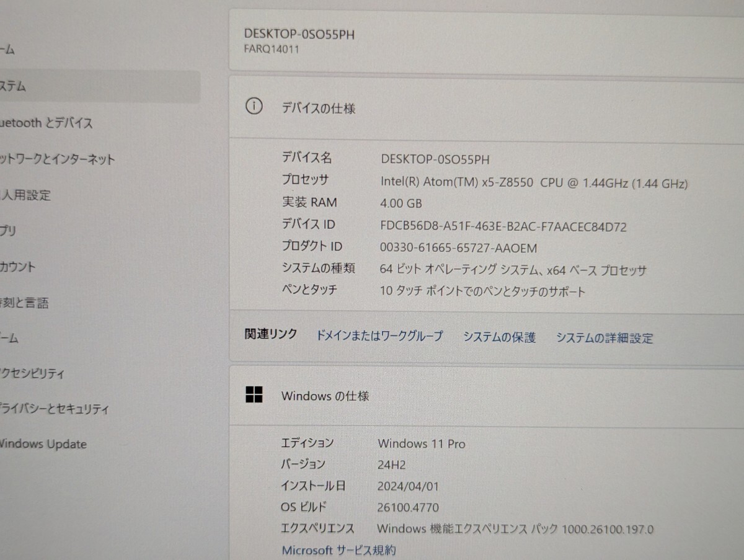Click the ペンとタッチ label
Screen dimensions: 744x560
[x=309, y=290]
